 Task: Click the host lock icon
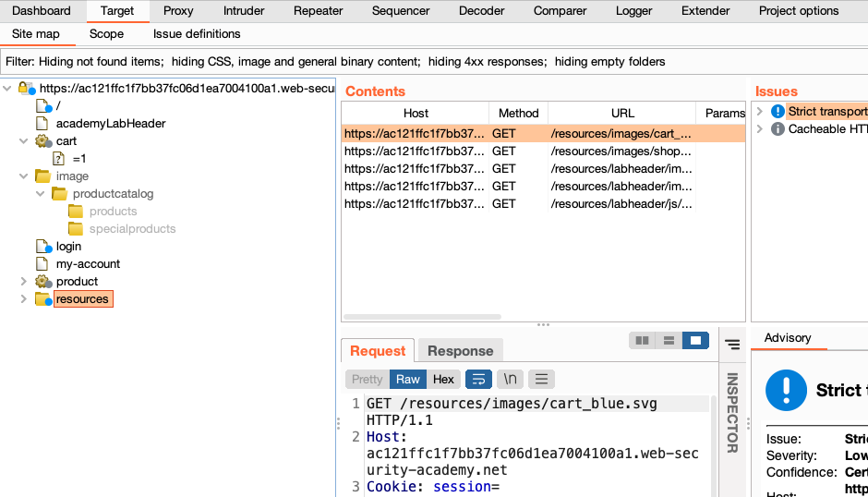26,88
